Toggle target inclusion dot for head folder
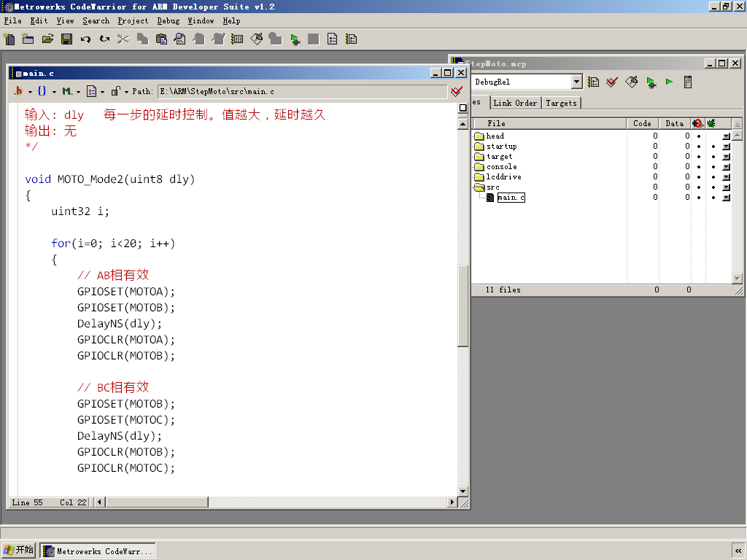Screen dimensions: 747x560 coord(699,136)
